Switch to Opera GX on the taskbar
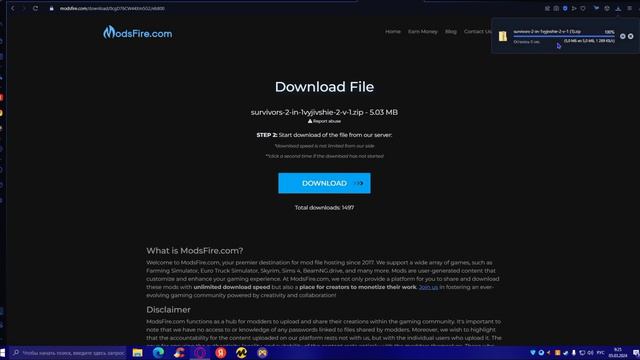This screenshot has height=360, width=640. [x=200, y=353]
